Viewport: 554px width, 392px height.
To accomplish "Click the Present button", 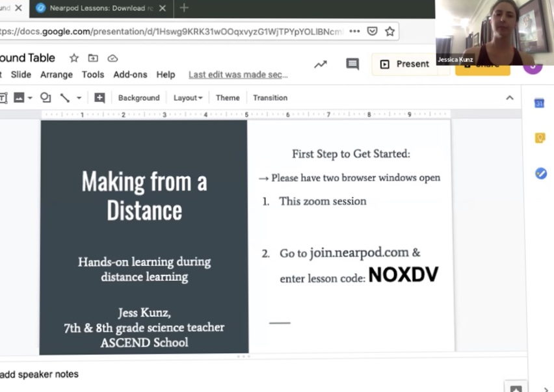I will (x=404, y=64).
